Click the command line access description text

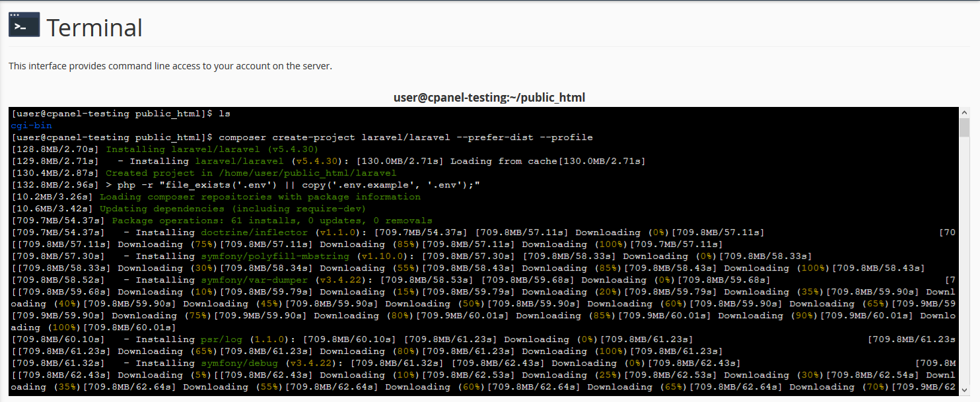(170, 66)
